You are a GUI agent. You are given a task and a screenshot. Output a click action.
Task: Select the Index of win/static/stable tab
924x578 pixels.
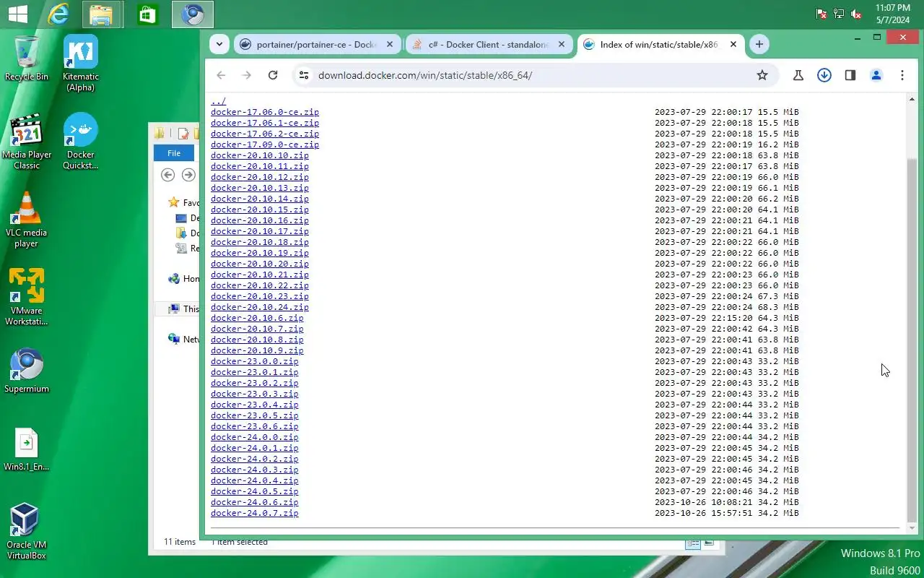(x=661, y=44)
